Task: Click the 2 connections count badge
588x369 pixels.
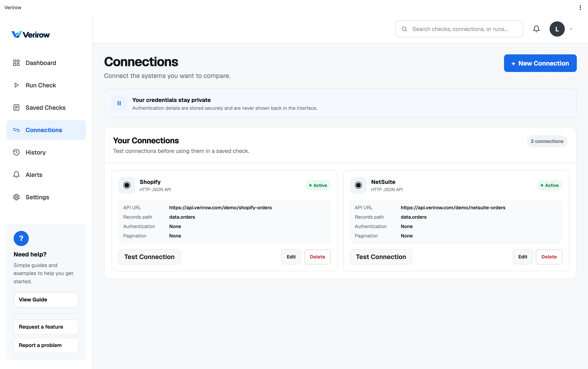Action: pyautogui.click(x=547, y=141)
